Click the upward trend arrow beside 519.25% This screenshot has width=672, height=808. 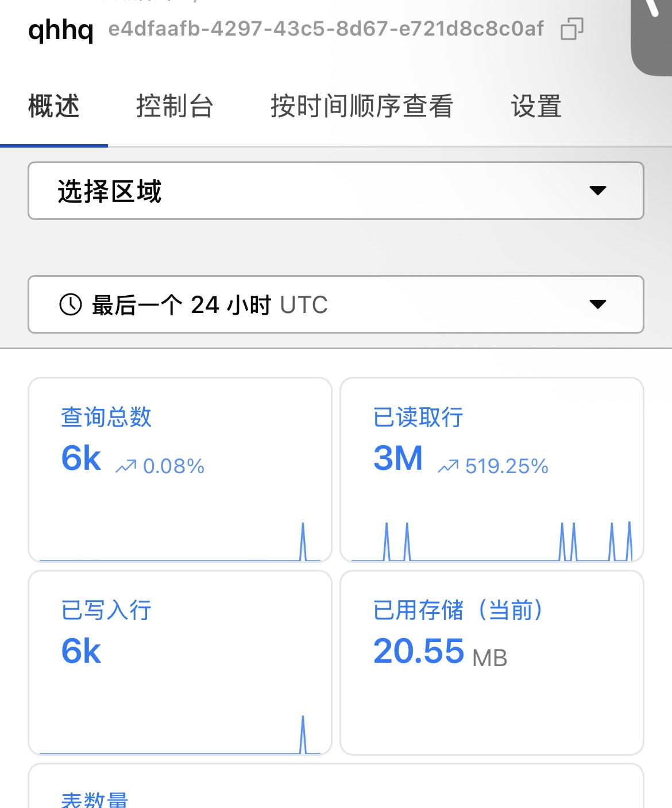pyautogui.click(x=448, y=465)
